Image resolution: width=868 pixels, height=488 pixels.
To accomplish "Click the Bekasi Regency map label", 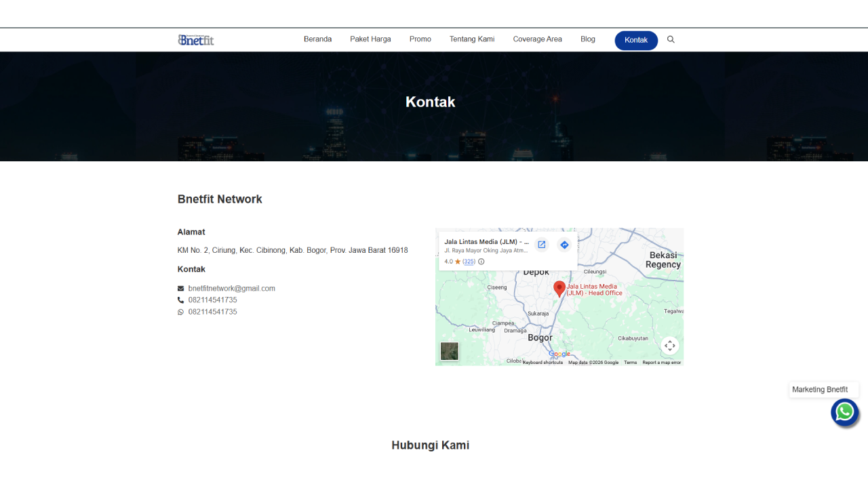I will coord(663,260).
